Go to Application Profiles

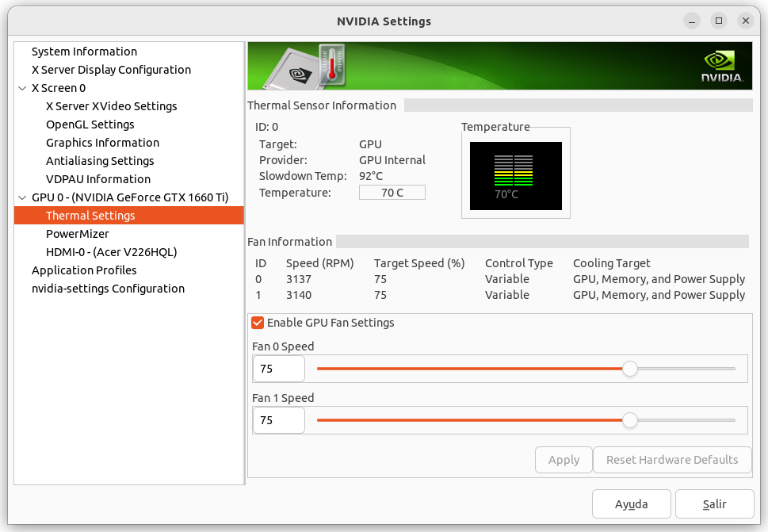[84, 270]
